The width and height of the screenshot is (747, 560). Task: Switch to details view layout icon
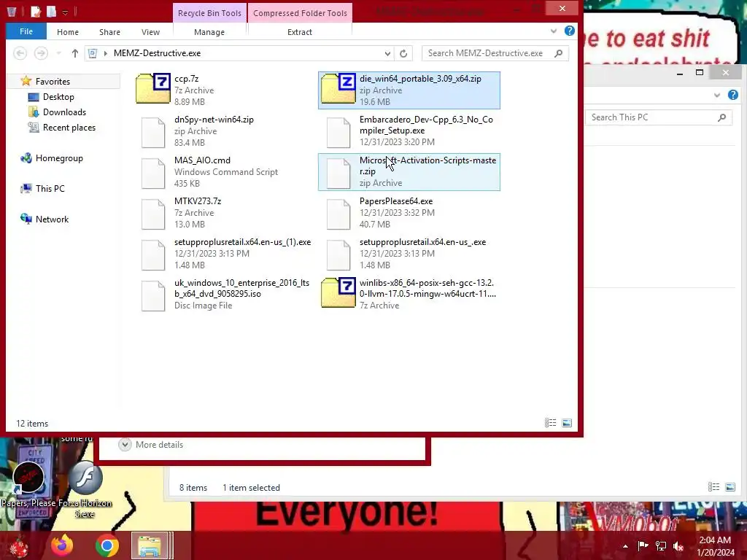click(550, 423)
